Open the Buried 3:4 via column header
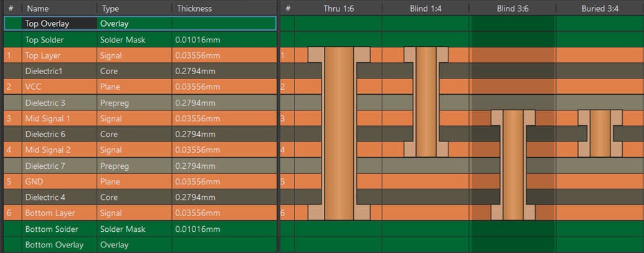Screen dimensions: 644x253 coord(600,8)
